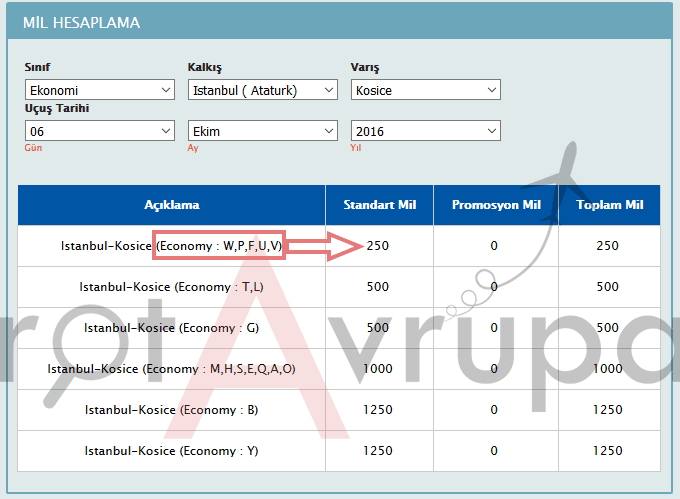
Task: Click the Istanbul-Kosice Economy B row
Action: [171, 410]
